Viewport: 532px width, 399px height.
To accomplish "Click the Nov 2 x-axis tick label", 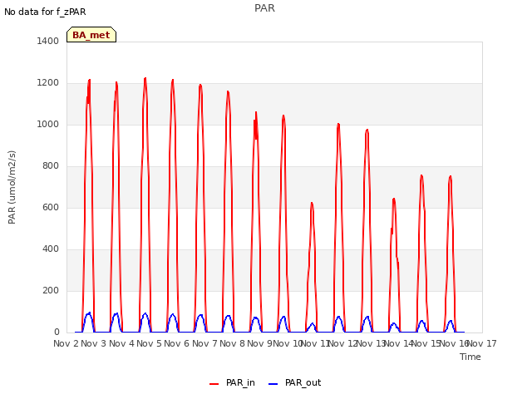I will [66, 343].
